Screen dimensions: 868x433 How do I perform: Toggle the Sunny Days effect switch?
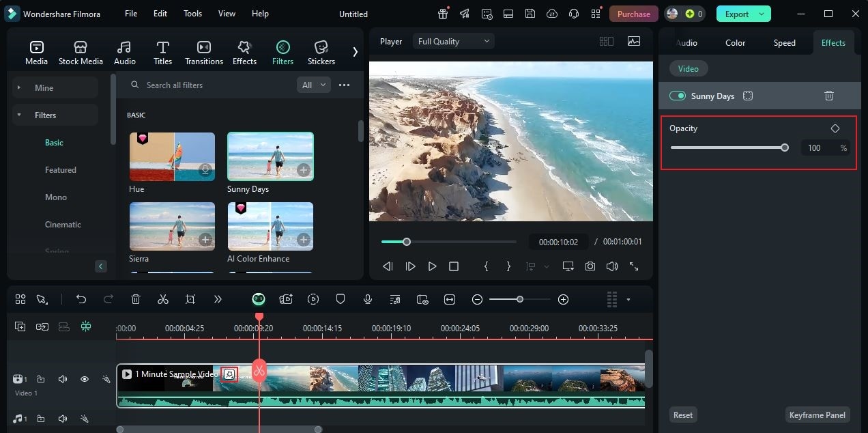[678, 96]
